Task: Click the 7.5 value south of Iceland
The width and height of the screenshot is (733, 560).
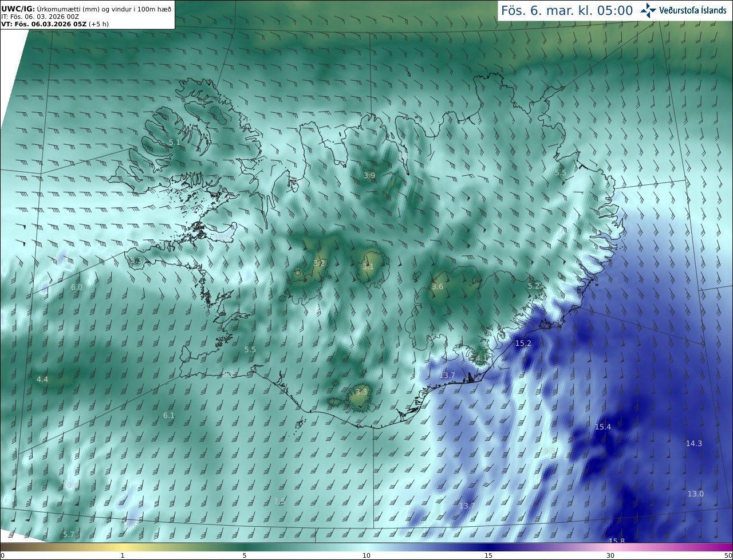Action: click(x=279, y=502)
